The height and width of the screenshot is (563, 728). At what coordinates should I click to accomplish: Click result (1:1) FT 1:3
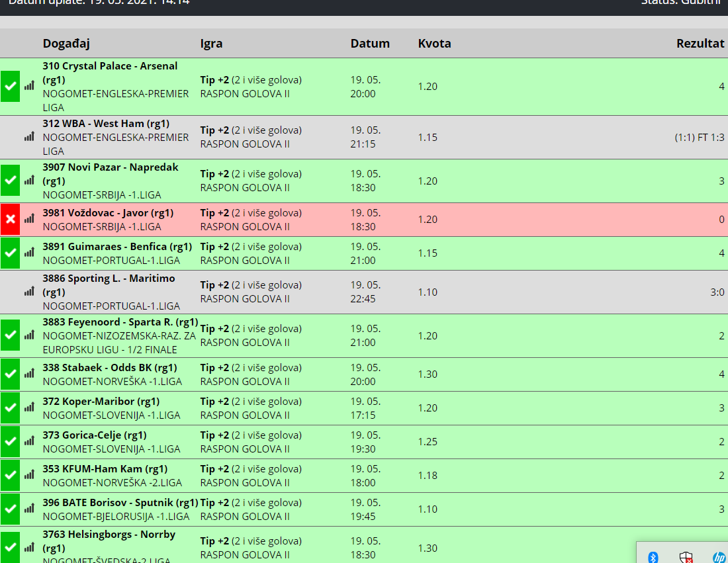point(700,138)
